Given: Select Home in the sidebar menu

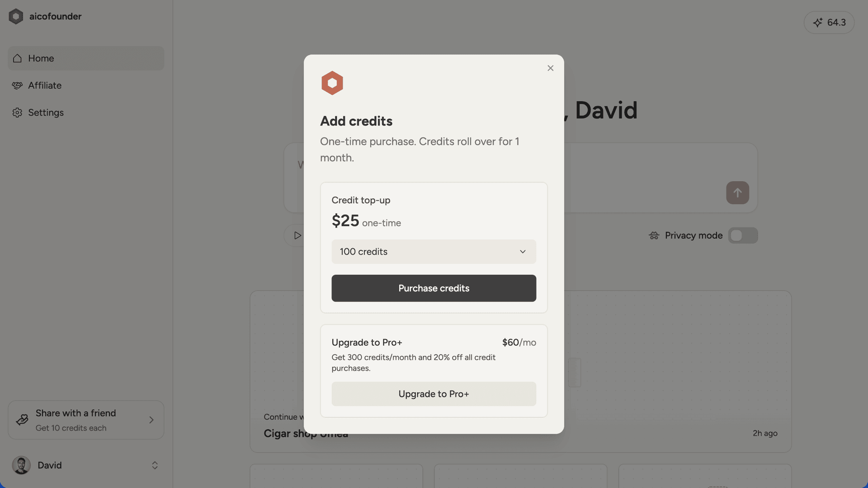Looking at the screenshot, I should [41, 58].
